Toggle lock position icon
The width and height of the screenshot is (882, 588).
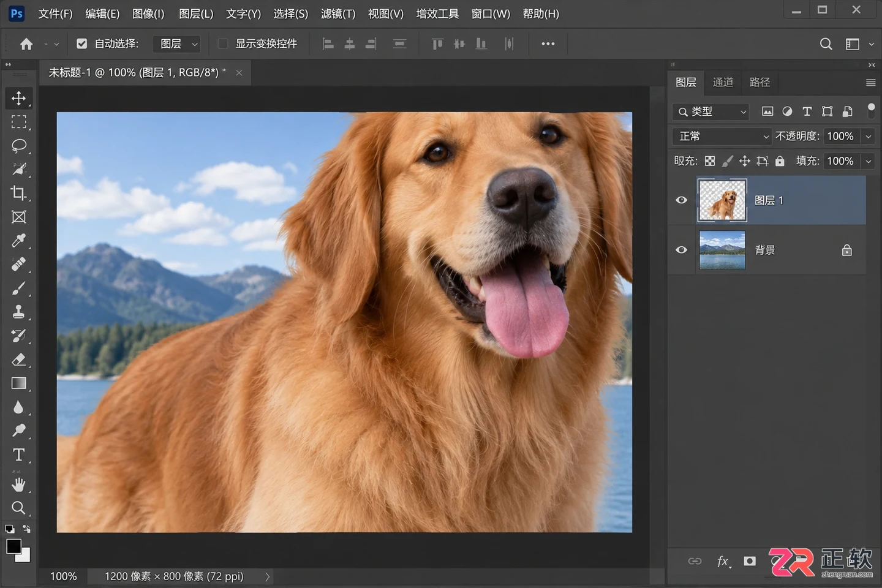744,161
